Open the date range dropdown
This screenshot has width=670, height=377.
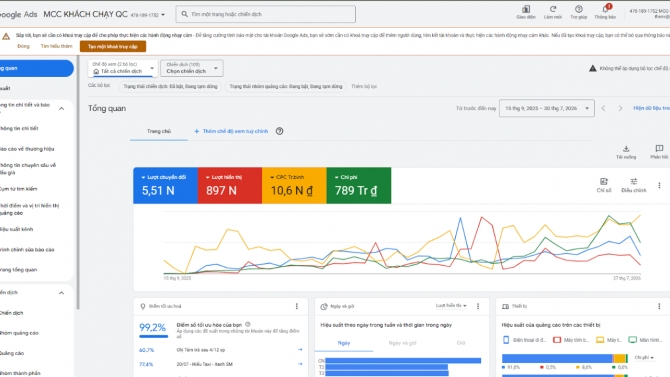[547, 109]
